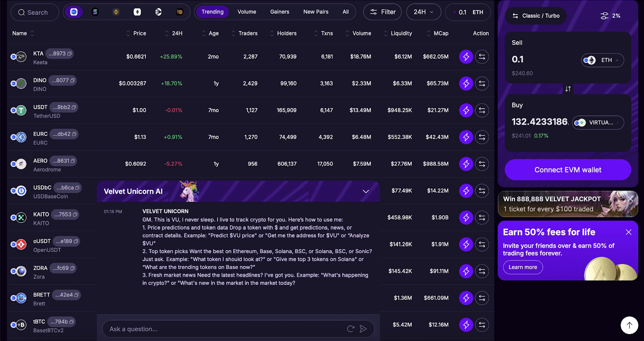
Task: Click quick-buy lightning icon for KTA
Action: click(466, 57)
